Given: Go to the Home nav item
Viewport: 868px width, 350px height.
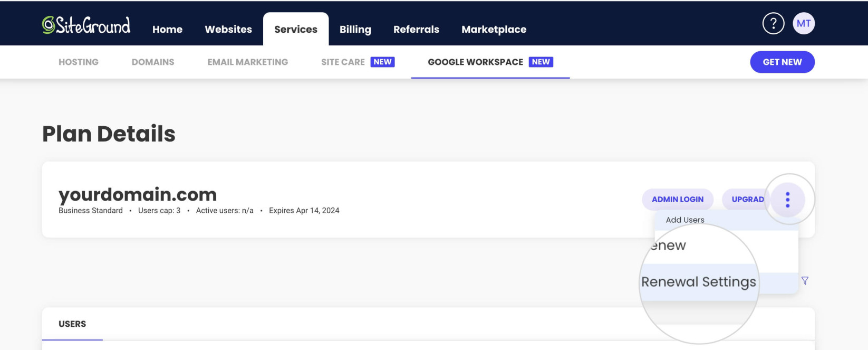Looking at the screenshot, I should pos(167,30).
